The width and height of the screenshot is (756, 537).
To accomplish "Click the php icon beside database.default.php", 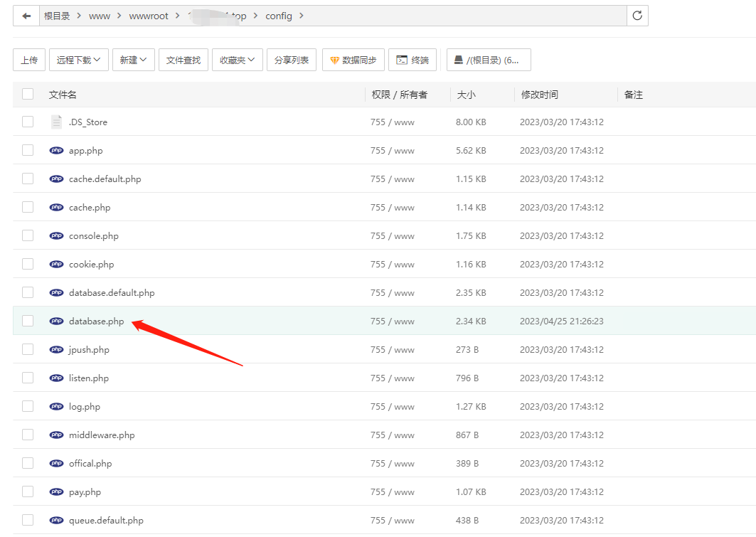I will point(56,292).
